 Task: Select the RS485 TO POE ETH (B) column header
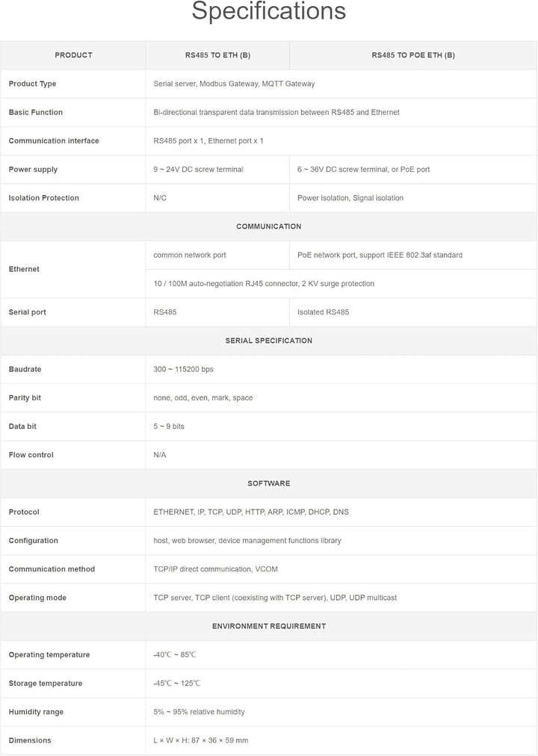(x=412, y=55)
